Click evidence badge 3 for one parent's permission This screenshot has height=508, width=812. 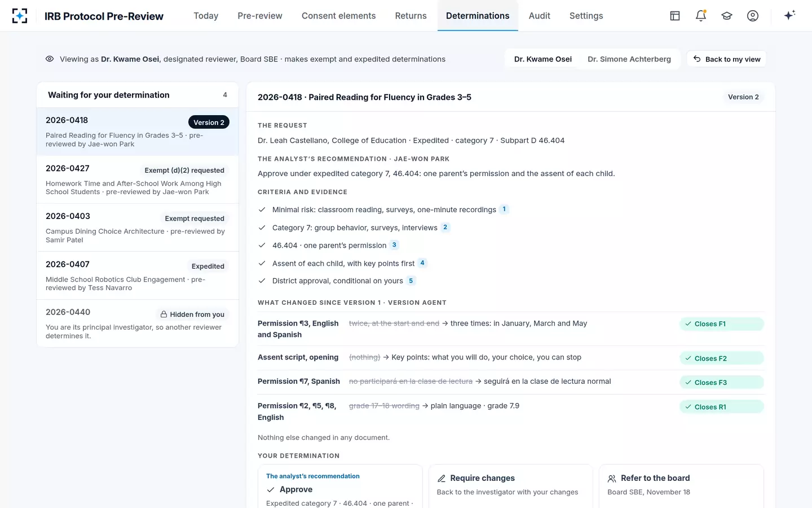394,245
